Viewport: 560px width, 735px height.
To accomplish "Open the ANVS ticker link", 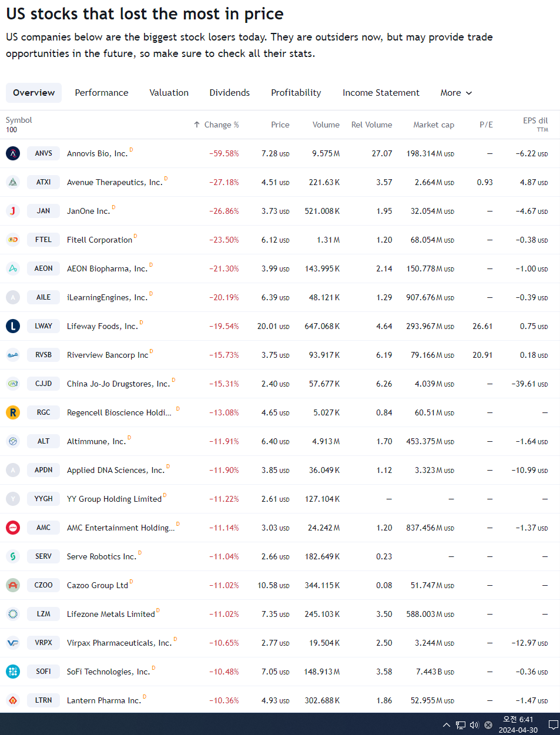I will (x=43, y=153).
